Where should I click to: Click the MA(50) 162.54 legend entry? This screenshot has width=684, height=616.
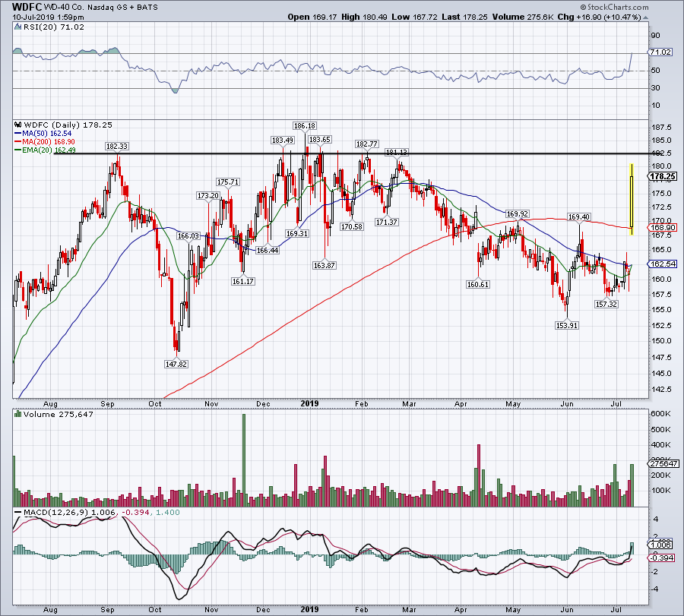pyautogui.click(x=43, y=134)
